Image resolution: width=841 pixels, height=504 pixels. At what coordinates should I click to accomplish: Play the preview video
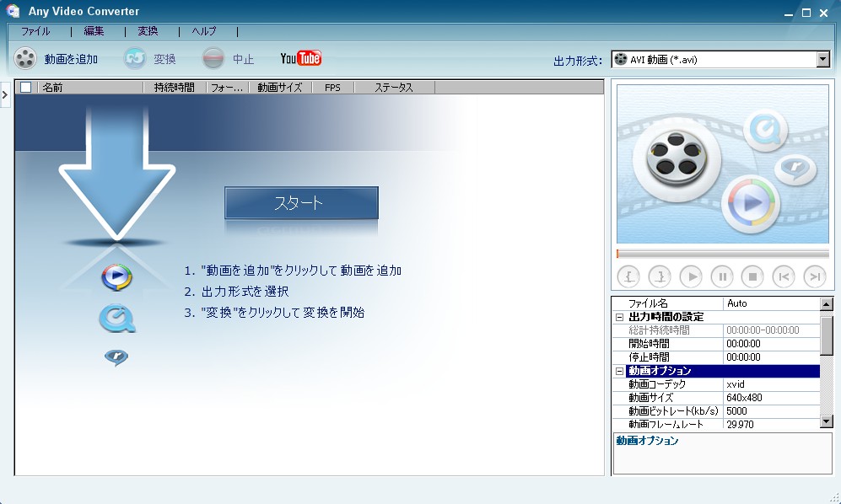(691, 276)
